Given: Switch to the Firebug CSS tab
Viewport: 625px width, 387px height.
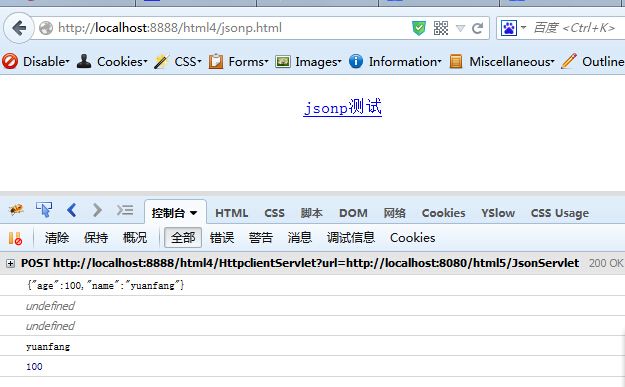Looking at the screenshot, I should [x=275, y=213].
